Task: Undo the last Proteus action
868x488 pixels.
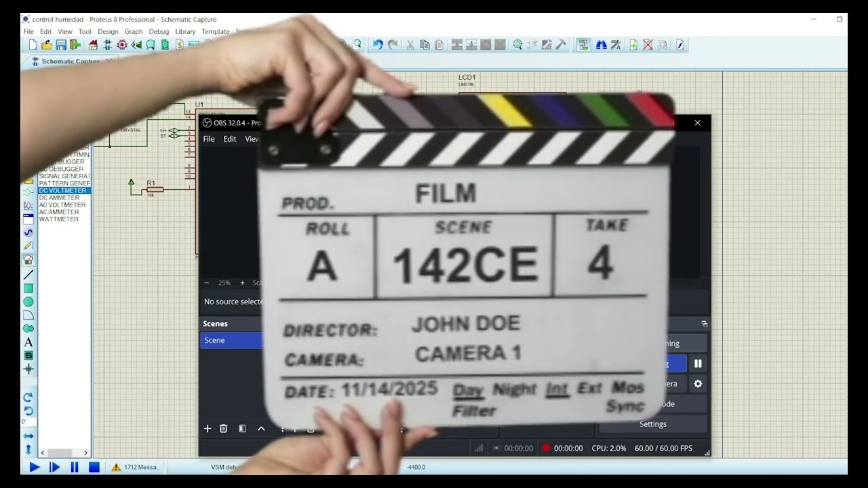Action: point(378,45)
